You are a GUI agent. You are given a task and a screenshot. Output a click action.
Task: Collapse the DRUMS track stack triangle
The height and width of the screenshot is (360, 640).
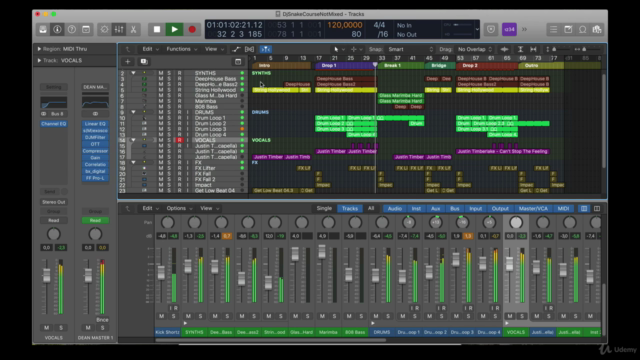click(x=133, y=112)
